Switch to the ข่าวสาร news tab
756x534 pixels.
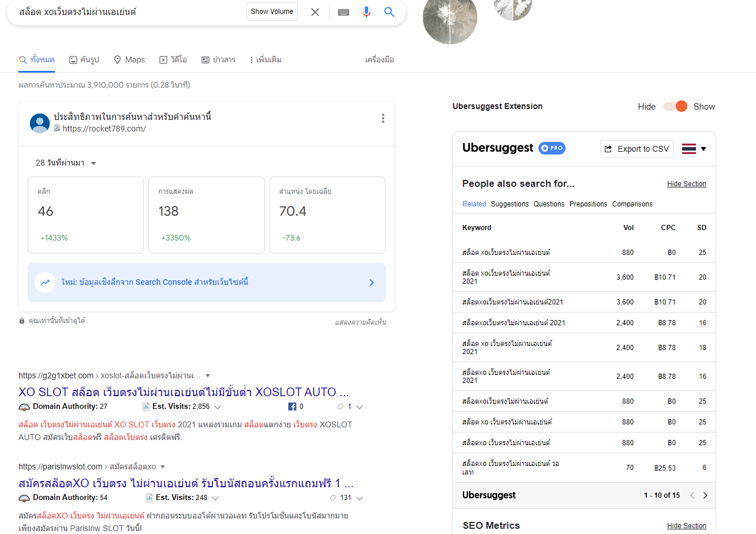coord(218,59)
